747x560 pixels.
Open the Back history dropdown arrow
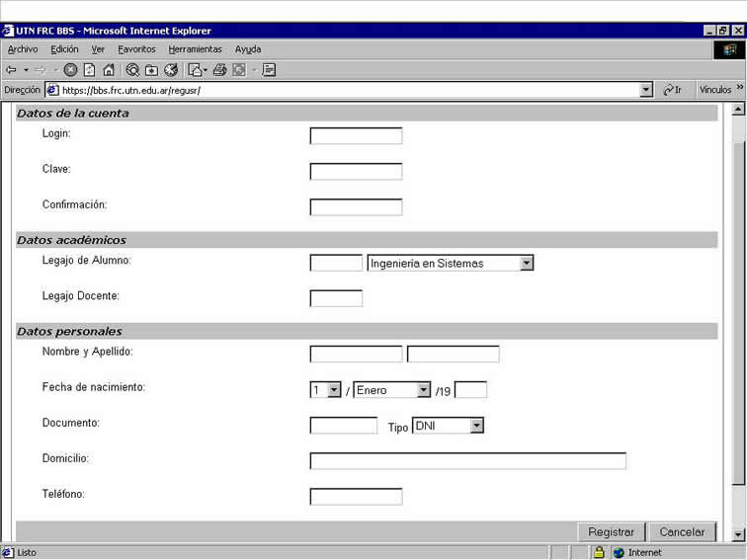click(26, 70)
